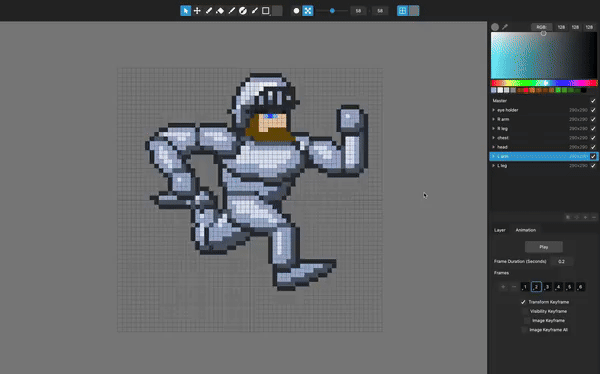Switch to the Layer tab
The width and height of the screenshot is (600, 374).
pyautogui.click(x=500, y=230)
